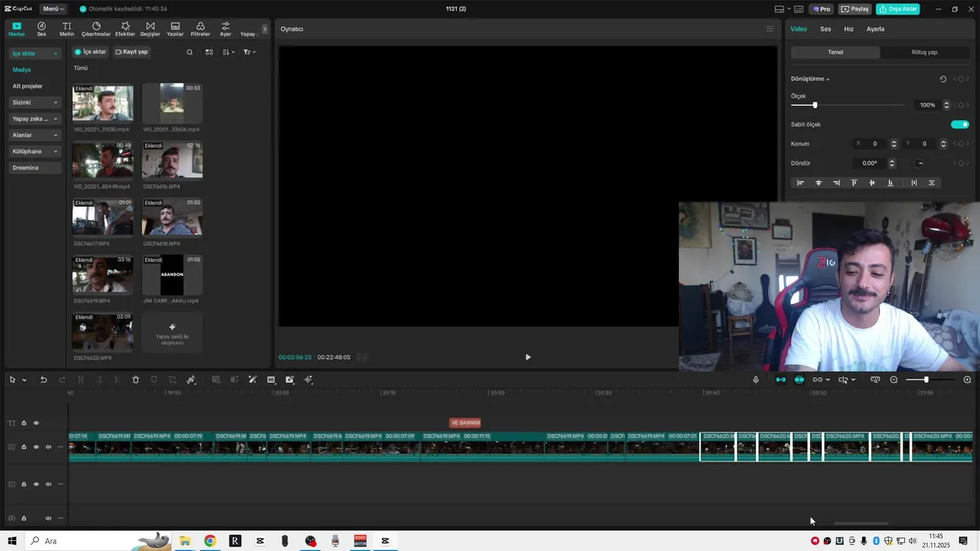Click the align top icon in properties
The image size is (980, 551).
854,183
